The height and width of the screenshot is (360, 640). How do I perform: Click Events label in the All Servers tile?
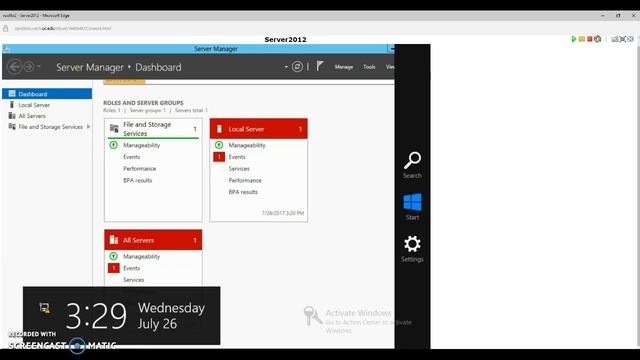tap(131, 269)
